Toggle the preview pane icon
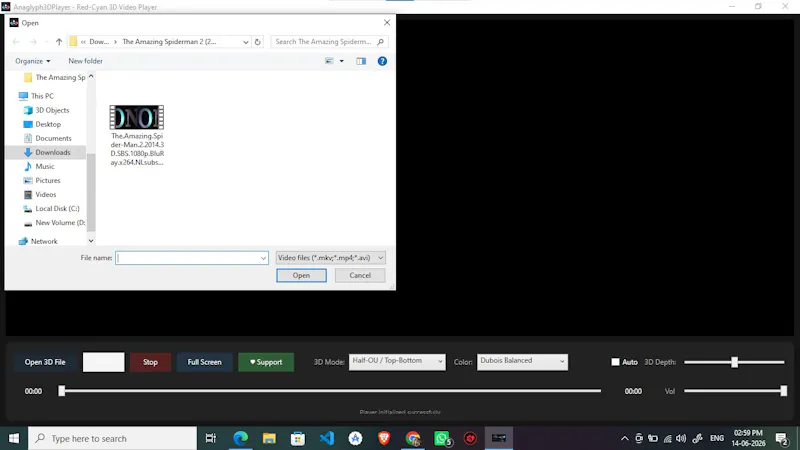The image size is (800, 450). pyautogui.click(x=361, y=61)
